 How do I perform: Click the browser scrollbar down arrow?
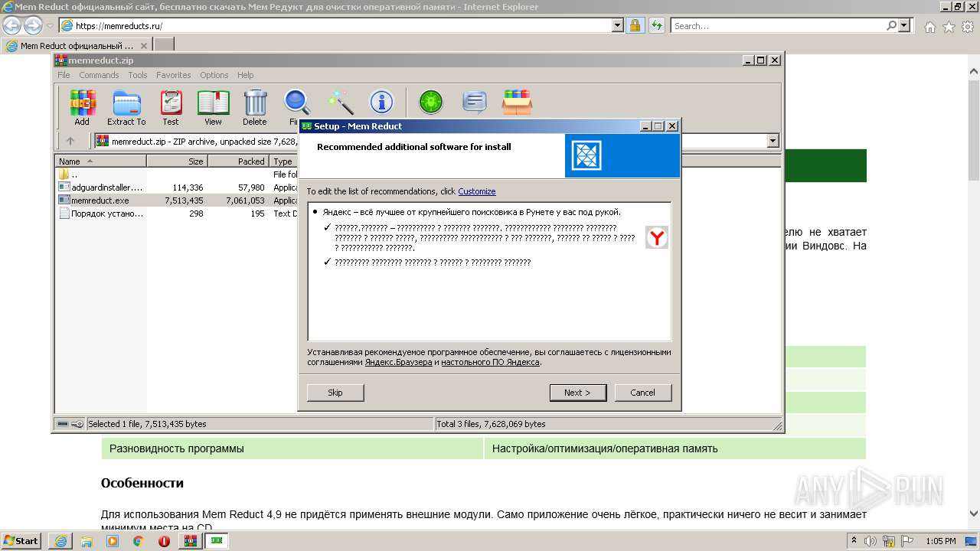[x=974, y=514]
